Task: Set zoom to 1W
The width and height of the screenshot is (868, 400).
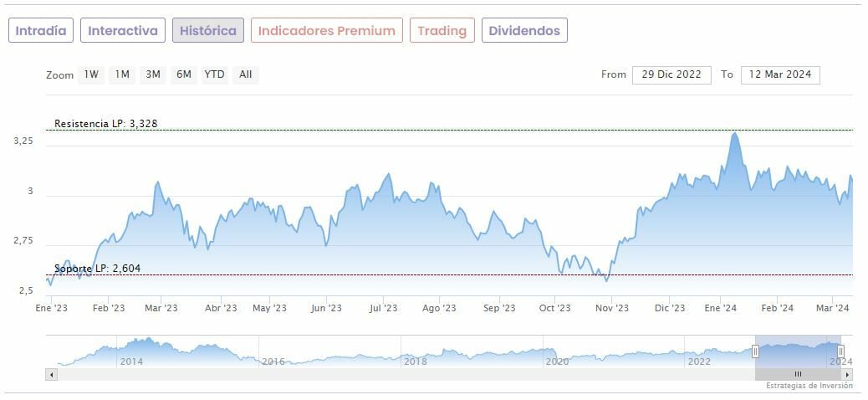Action: click(x=91, y=74)
